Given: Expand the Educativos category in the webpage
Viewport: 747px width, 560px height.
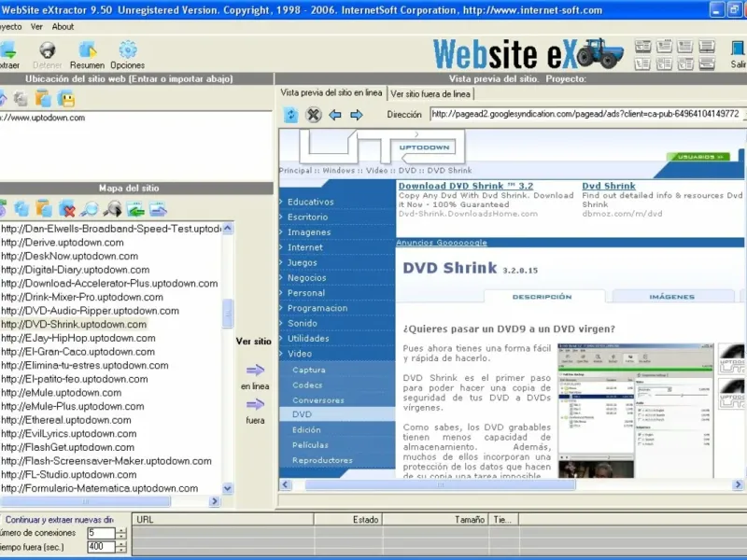Looking at the screenshot, I should tap(310, 202).
